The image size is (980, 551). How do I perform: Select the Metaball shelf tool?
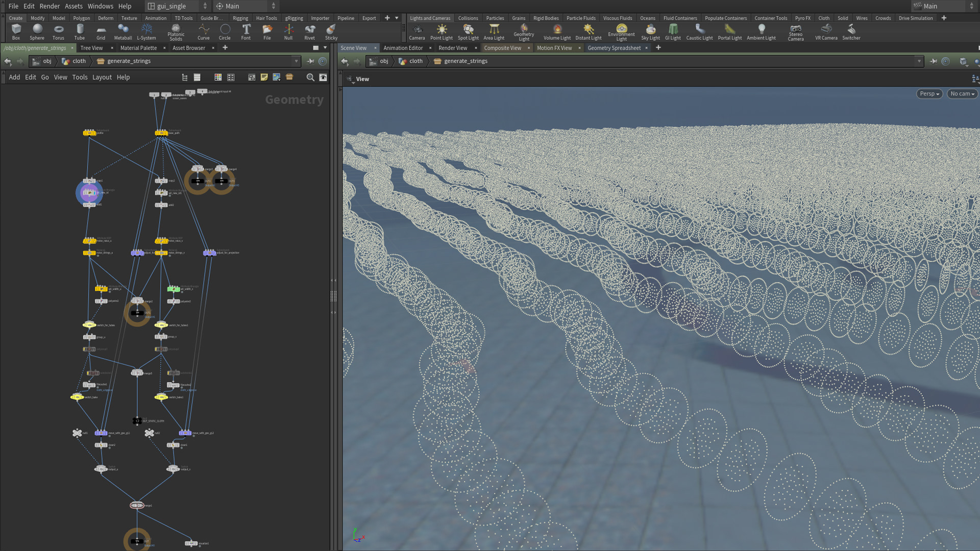(122, 32)
